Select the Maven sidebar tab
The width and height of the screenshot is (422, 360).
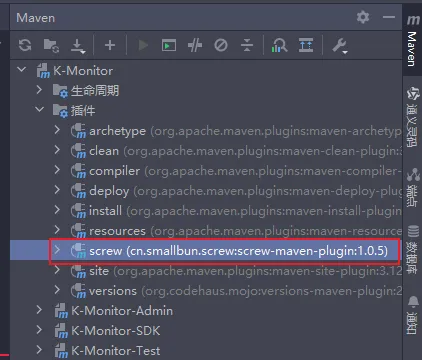tap(412, 40)
